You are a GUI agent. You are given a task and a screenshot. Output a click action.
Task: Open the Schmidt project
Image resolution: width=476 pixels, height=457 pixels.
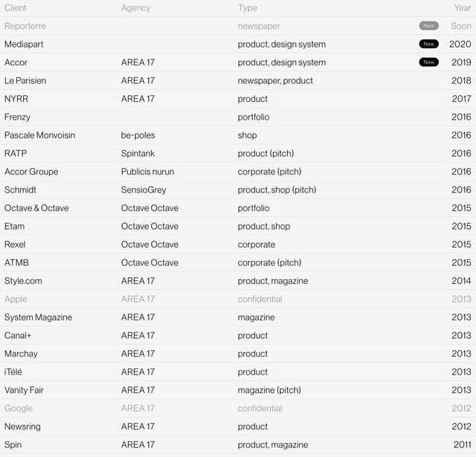coord(20,189)
